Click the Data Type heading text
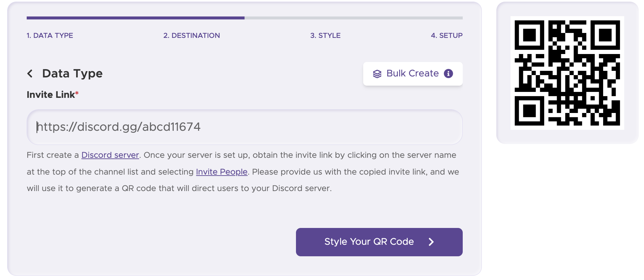The image size is (644, 280). [72, 73]
